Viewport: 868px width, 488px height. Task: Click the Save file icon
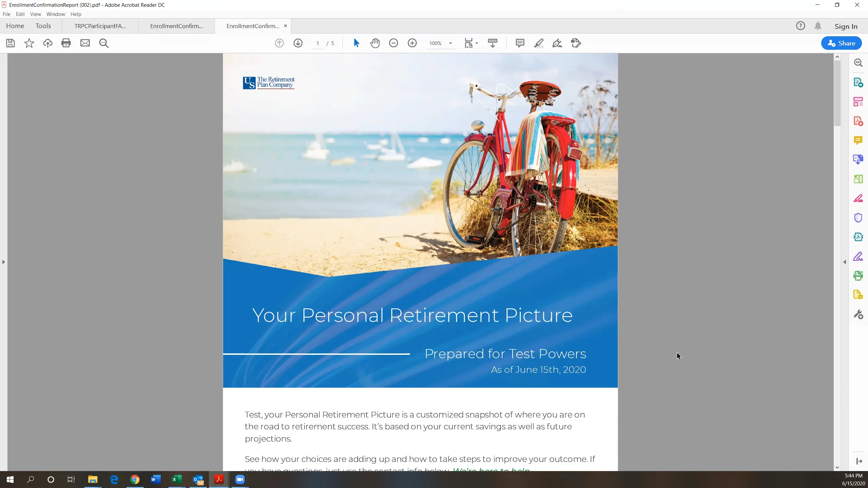[x=11, y=43]
